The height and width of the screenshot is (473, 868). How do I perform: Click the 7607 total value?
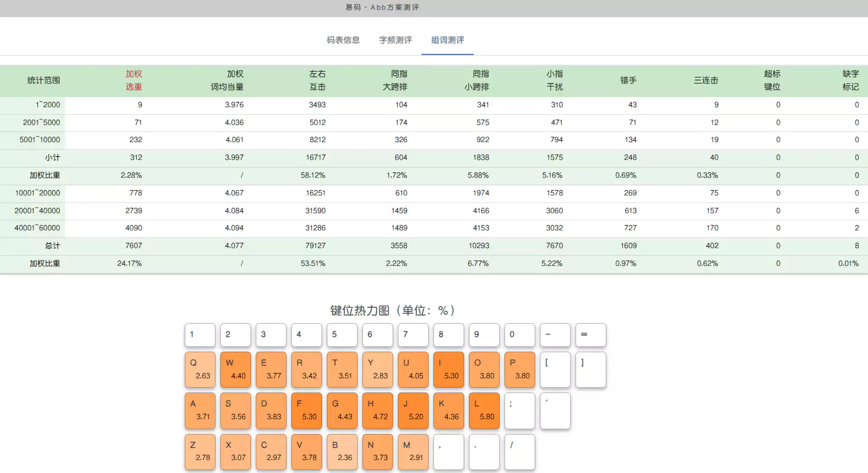click(133, 246)
